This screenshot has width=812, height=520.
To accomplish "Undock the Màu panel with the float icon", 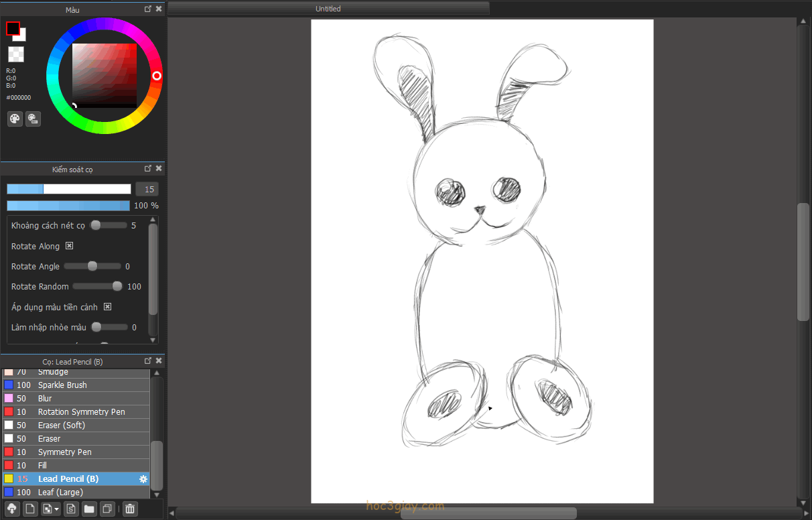I will (x=148, y=9).
